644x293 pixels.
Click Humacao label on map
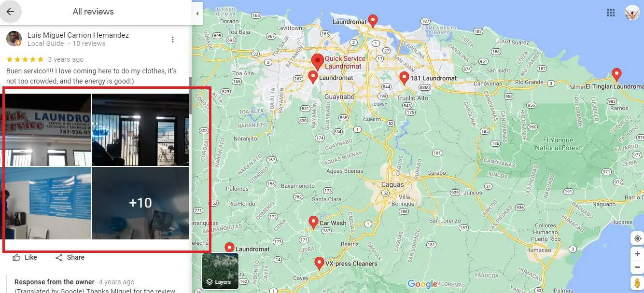tap(539, 250)
